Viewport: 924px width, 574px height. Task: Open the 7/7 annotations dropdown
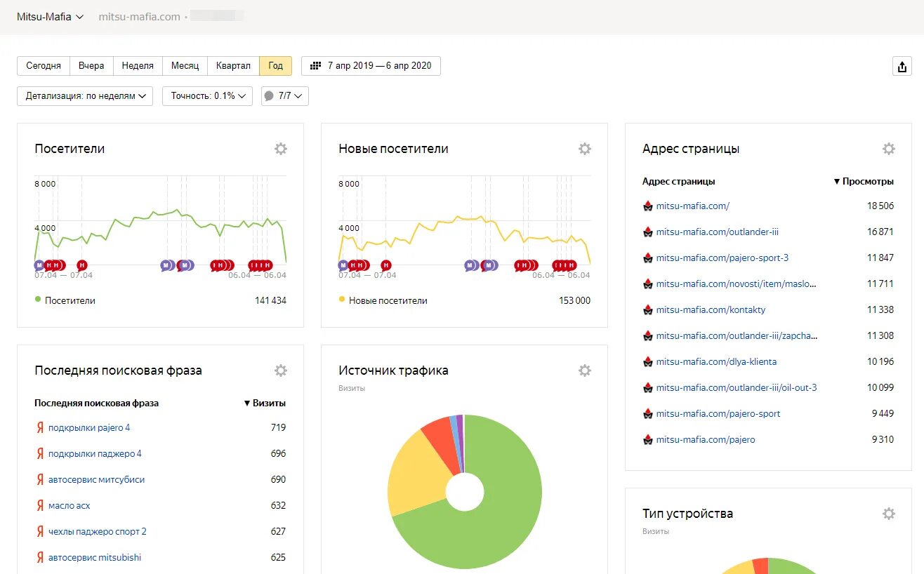[x=284, y=96]
